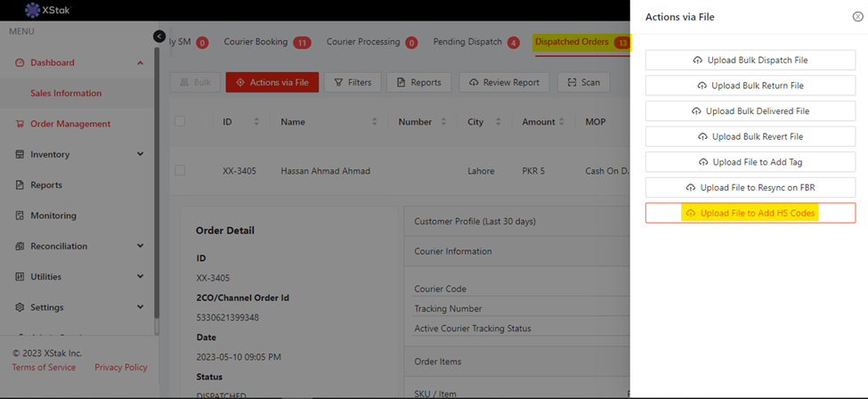Expand the Reconciliation menu section
The width and height of the screenshot is (868, 399).
[x=140, y=246]
